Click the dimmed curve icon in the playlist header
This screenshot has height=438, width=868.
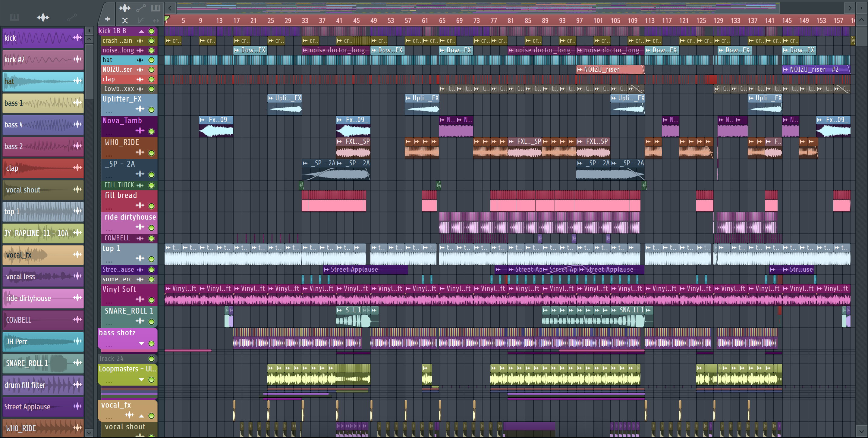coord(141,20)
